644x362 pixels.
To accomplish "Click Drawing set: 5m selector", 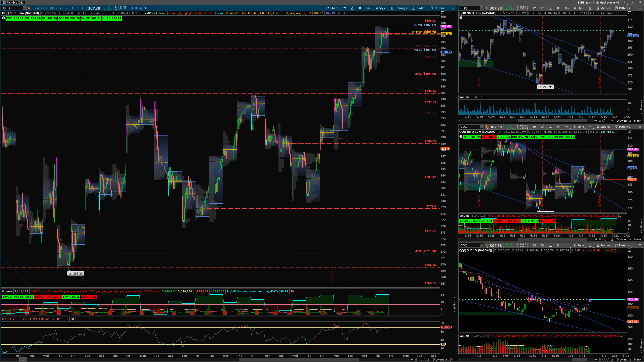I will [x=443, y=359].
